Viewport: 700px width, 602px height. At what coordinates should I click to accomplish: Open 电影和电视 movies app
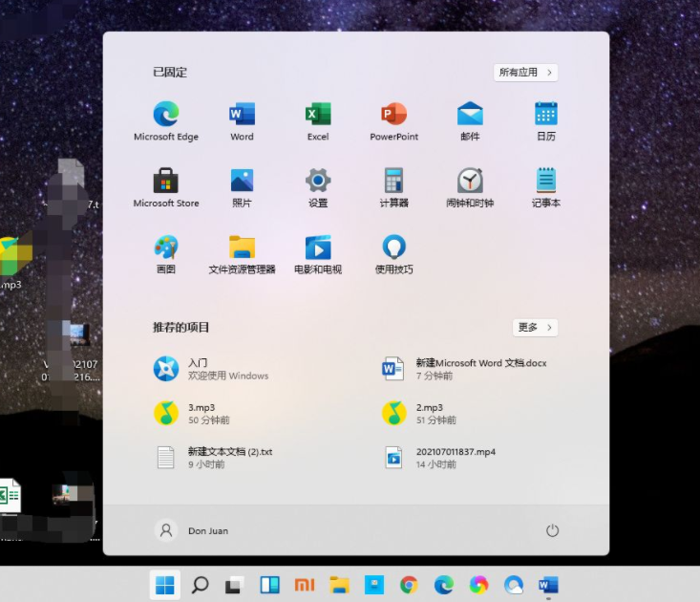(x=318, y=253)
